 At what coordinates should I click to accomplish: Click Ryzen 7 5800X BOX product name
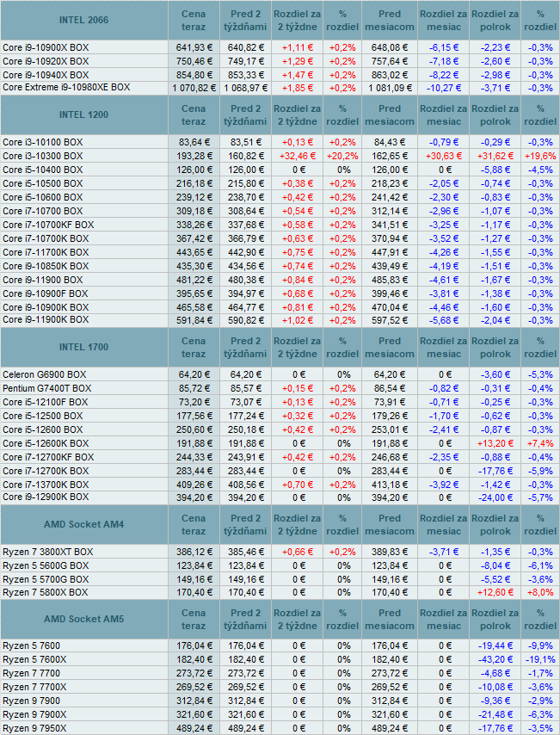46,593
